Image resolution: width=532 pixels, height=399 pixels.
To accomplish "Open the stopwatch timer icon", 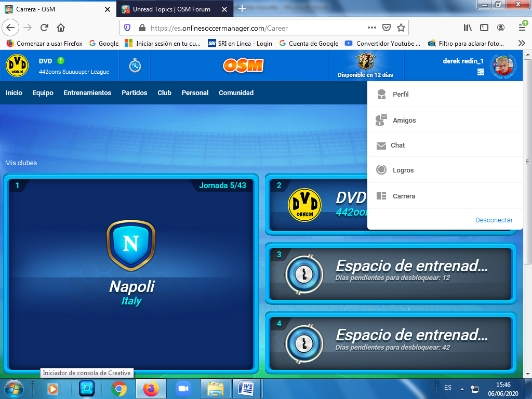I will pos(135,65).
